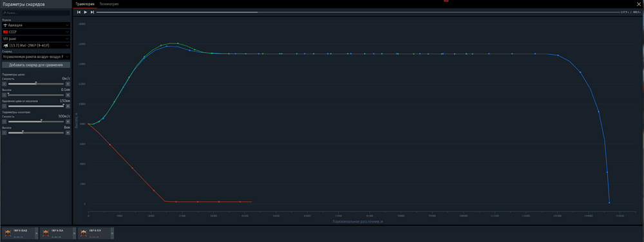Decrease carrier speed with minus button
644x242 pixels.
click(x=4, y=122)
